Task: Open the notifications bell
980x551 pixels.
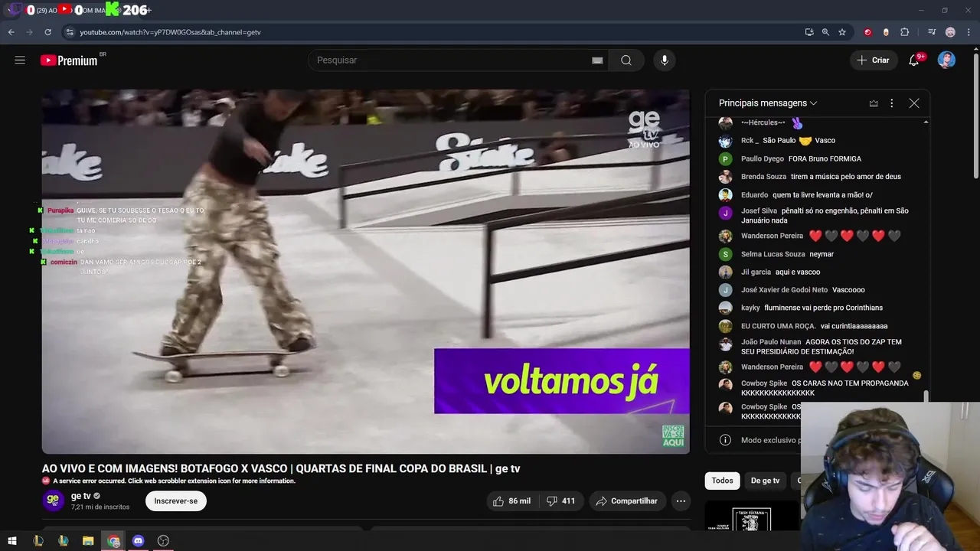Action: [x=914, y=60]
